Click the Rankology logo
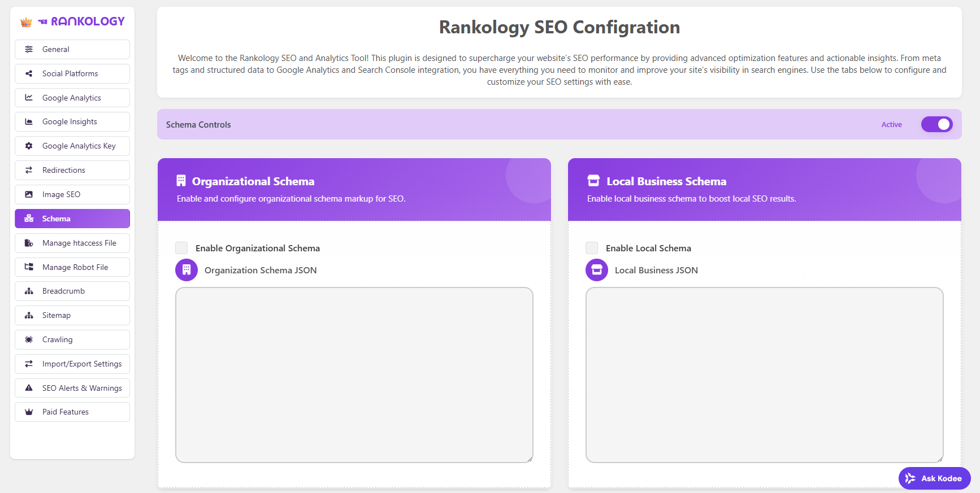Screen dimensions: 980x493 point(72,21)
